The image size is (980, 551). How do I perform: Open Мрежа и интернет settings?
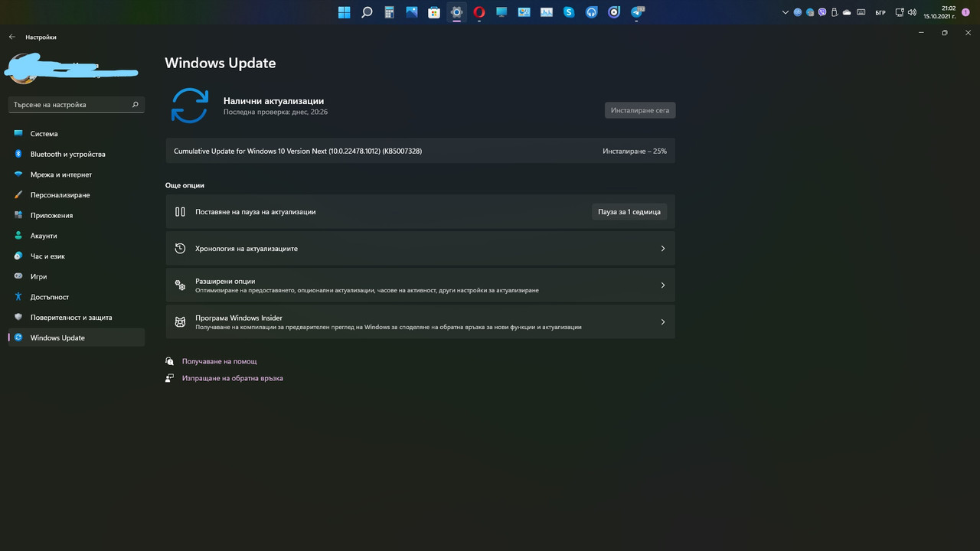[x=76, y=174]
